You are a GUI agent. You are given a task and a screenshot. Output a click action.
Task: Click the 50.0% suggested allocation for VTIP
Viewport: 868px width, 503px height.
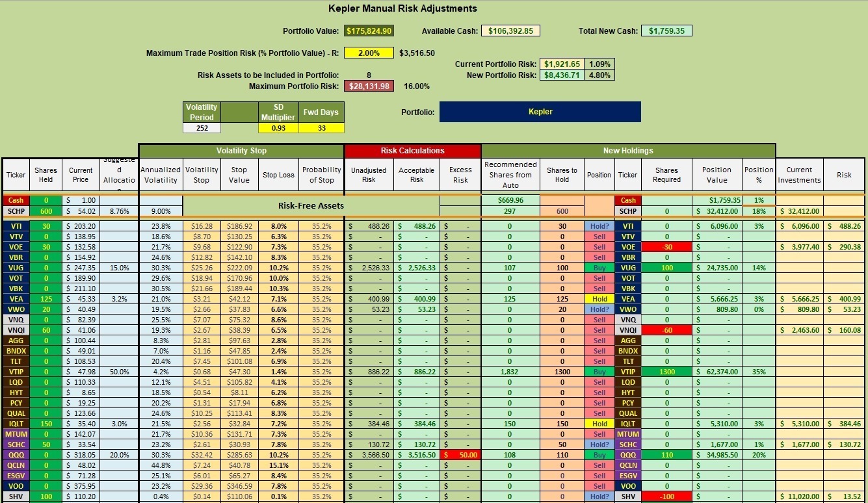pyautogui.click(x=118, y=372)
